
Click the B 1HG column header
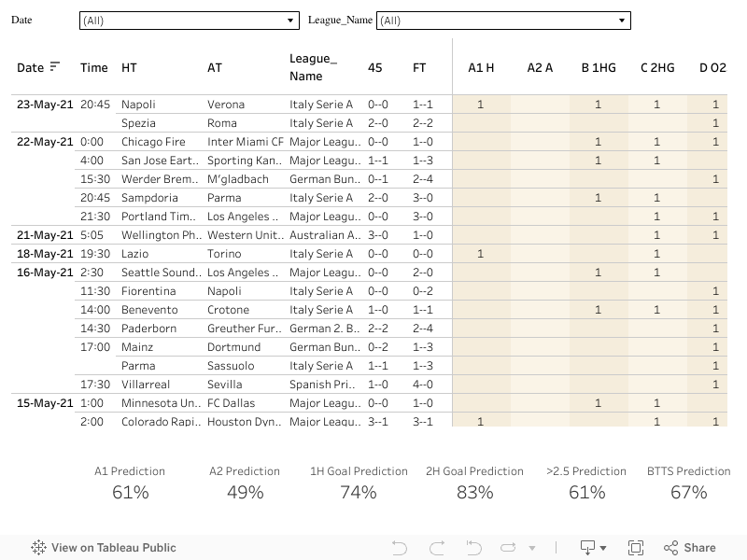pyautogui.click(x=599, y=67)
